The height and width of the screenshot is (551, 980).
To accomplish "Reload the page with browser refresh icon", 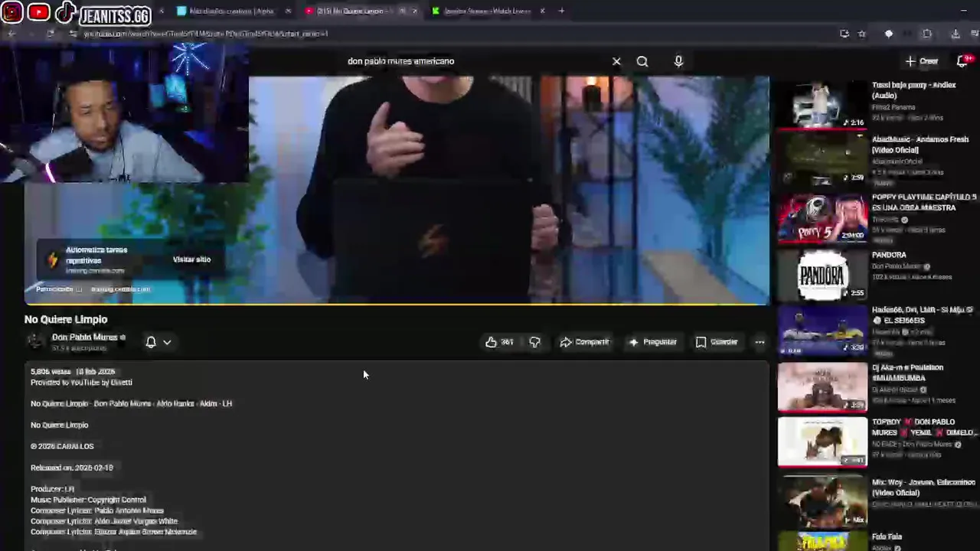I will (x=50, y=34).
